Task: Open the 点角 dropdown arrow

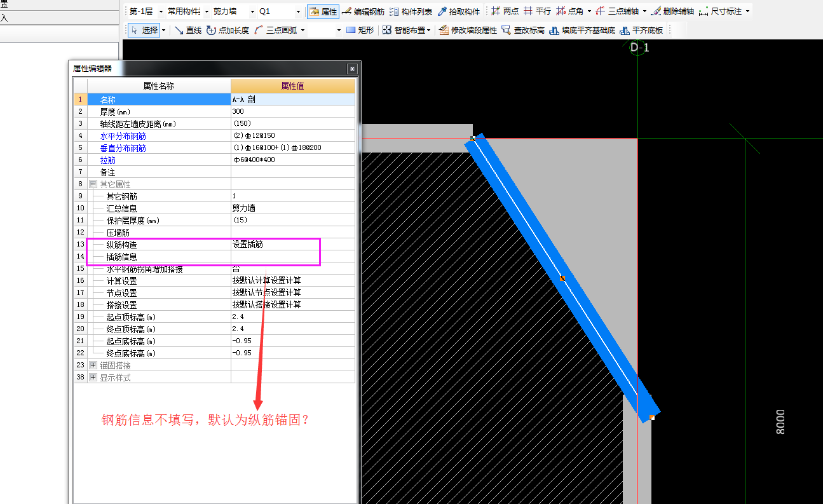Action: [589, 11]
